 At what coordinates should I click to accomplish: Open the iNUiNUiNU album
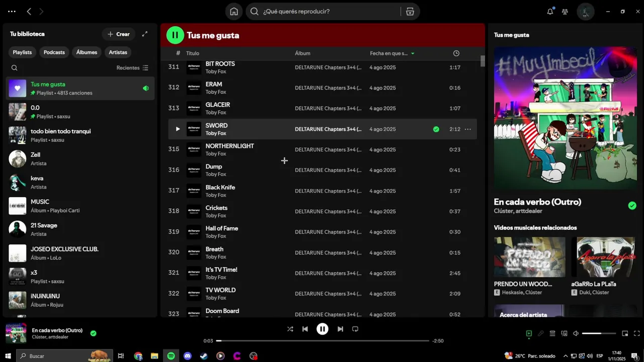pos(80,300)
